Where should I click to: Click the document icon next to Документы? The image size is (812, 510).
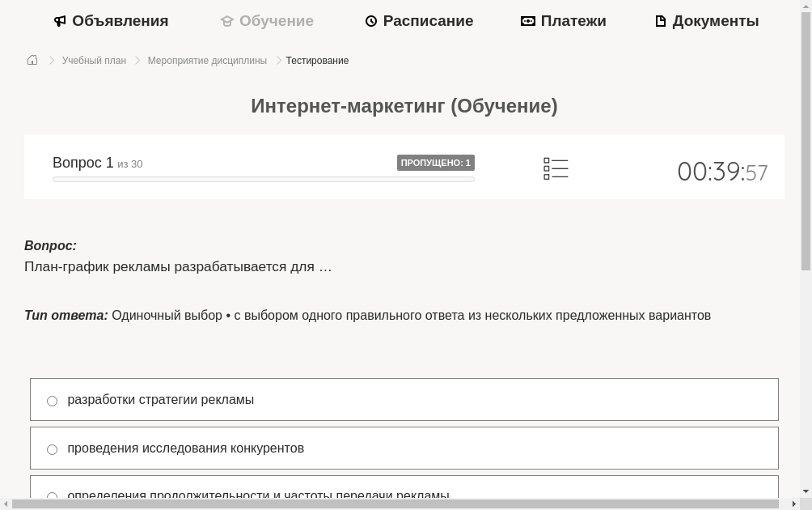[660, 20]
